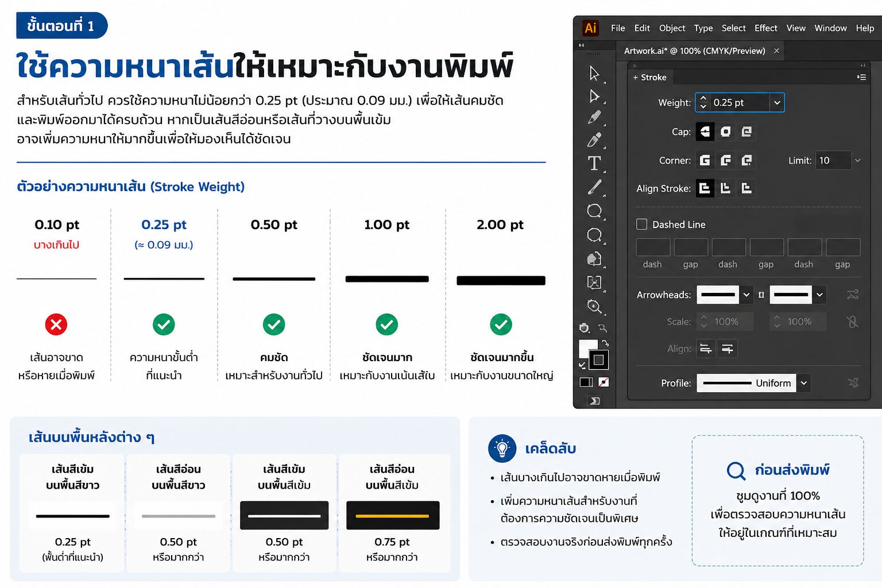Viewport: 882px width, 588px height.
Task: Expand the Stroke panel options with plus
Action: 635,77
